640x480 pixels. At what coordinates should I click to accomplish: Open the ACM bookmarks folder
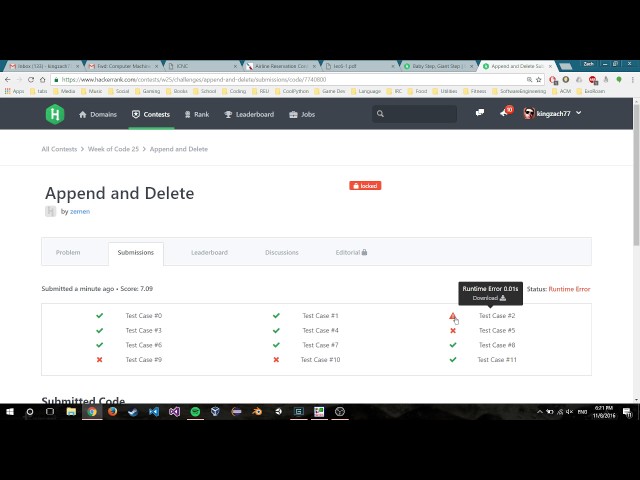click(x=562, y=91)
